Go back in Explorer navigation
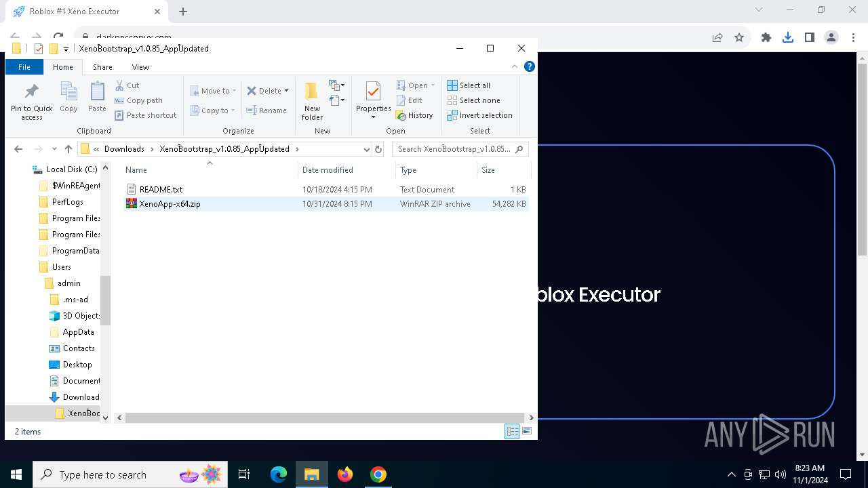The width and height of the screenshot is (868, 488). (18, 149)
